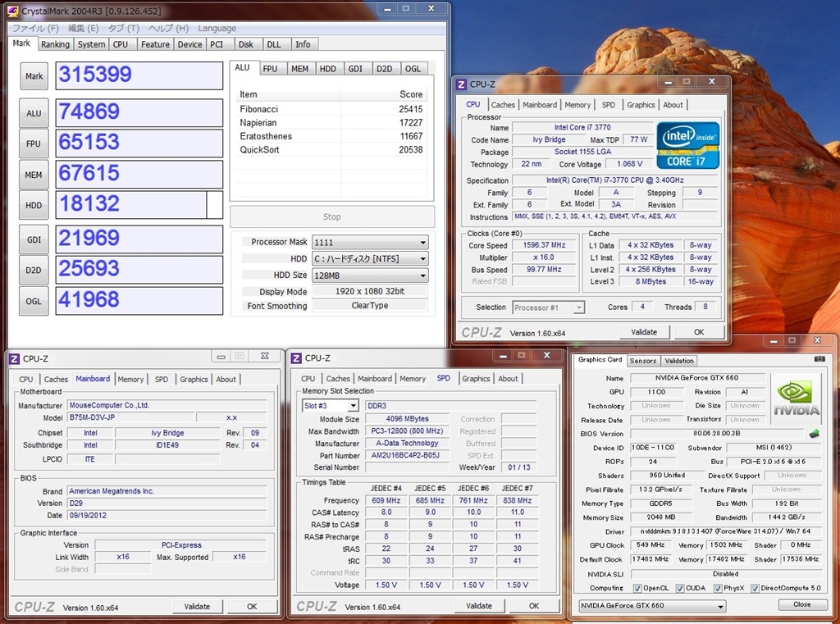Switch to the System tab in CrystalMark
840x624 pixels.
(91, 44)
